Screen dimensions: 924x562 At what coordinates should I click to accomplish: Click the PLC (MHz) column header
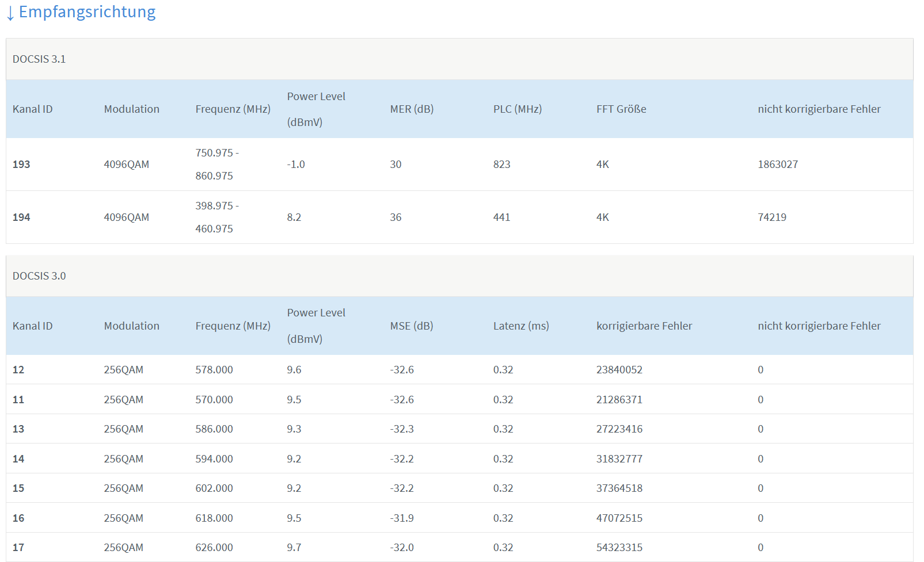518,109
